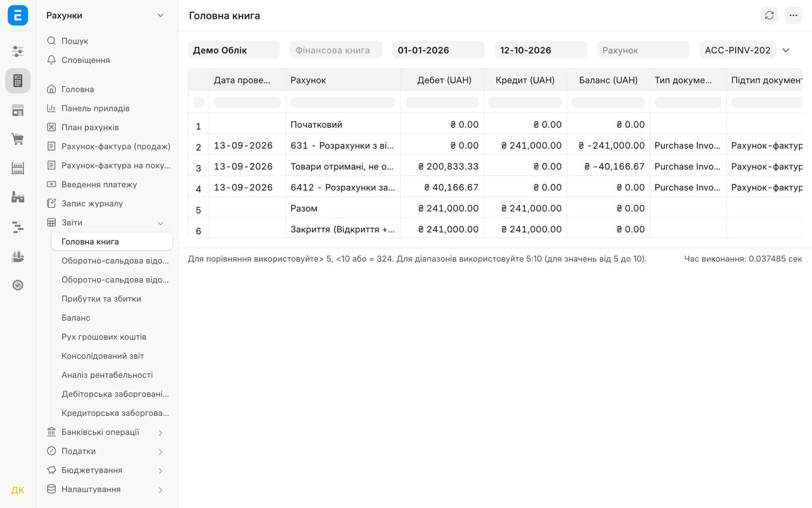The image size is (812, 508).
Task: Expand Бюджетування section
Action: [160, 471]
